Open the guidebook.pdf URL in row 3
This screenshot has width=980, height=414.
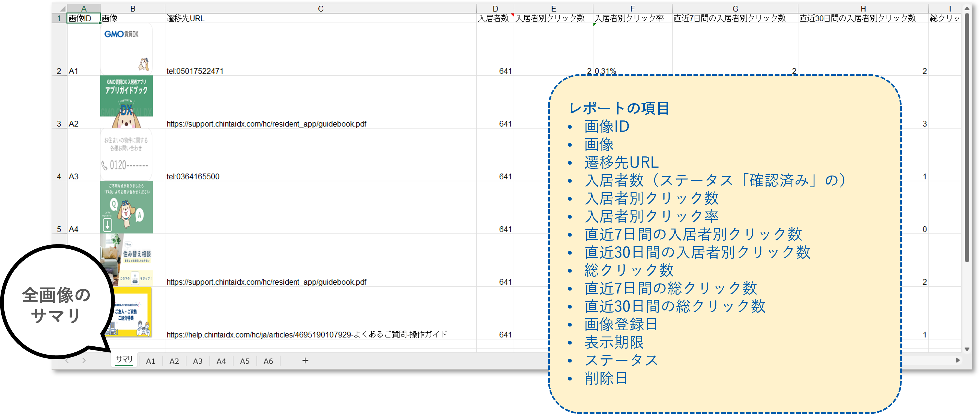[x=266, y=123]
